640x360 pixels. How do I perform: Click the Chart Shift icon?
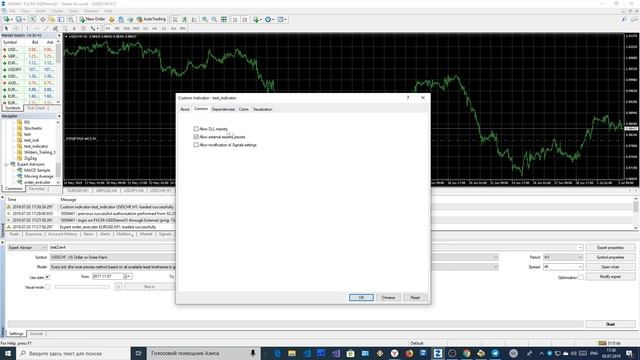245,19
